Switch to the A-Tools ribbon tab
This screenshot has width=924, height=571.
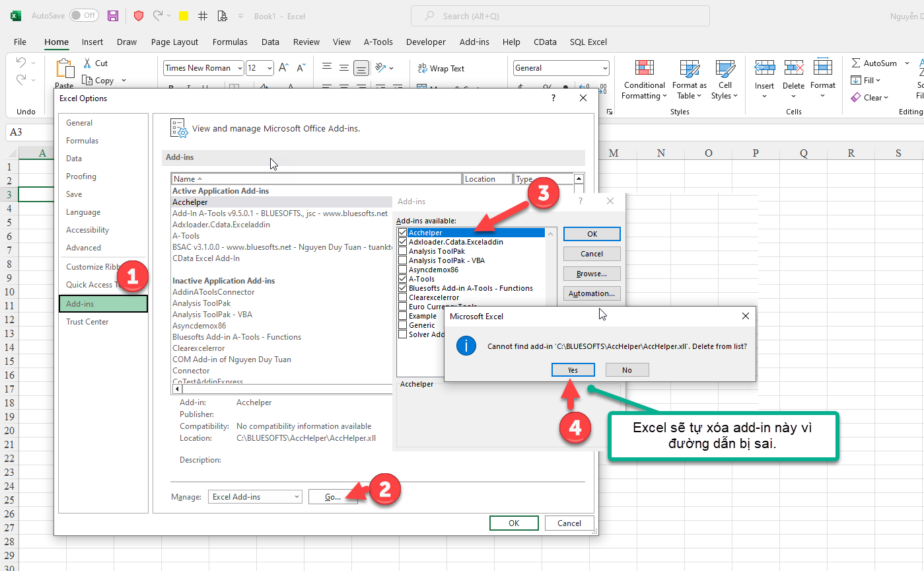(x=378, y=42)
